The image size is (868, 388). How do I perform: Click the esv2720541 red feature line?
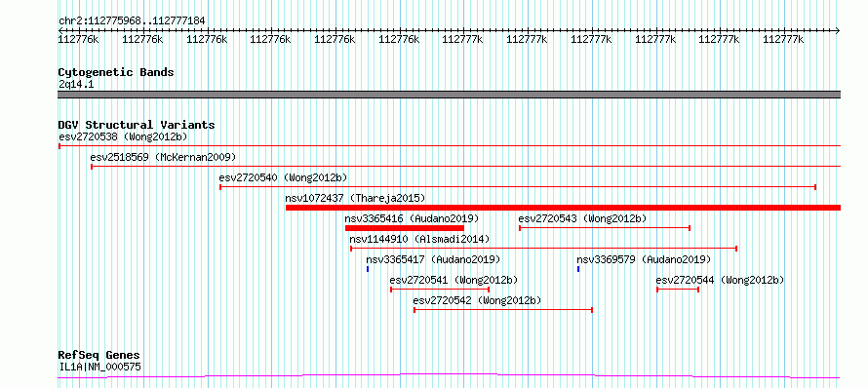pos(440,290)
